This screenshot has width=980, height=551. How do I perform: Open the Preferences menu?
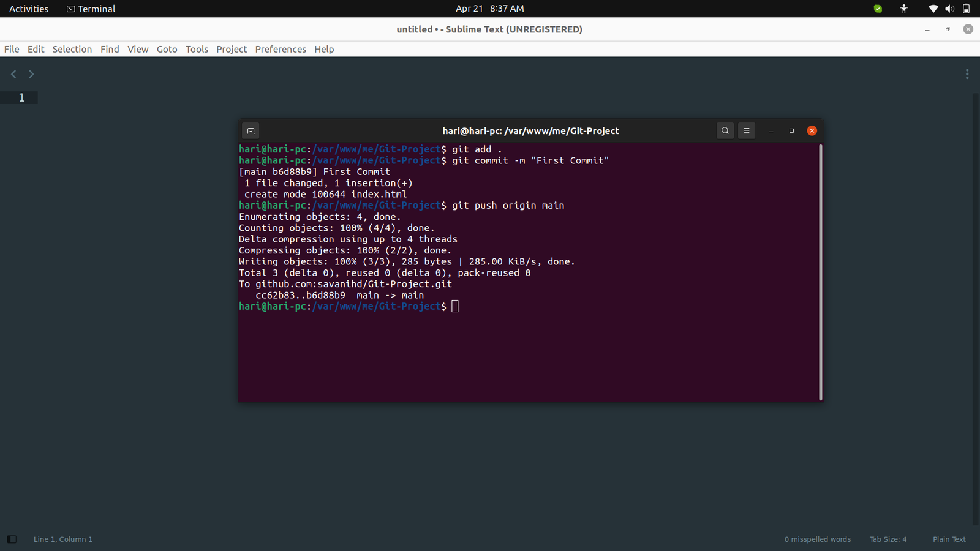pyautogui.click(x=281, y=49)
